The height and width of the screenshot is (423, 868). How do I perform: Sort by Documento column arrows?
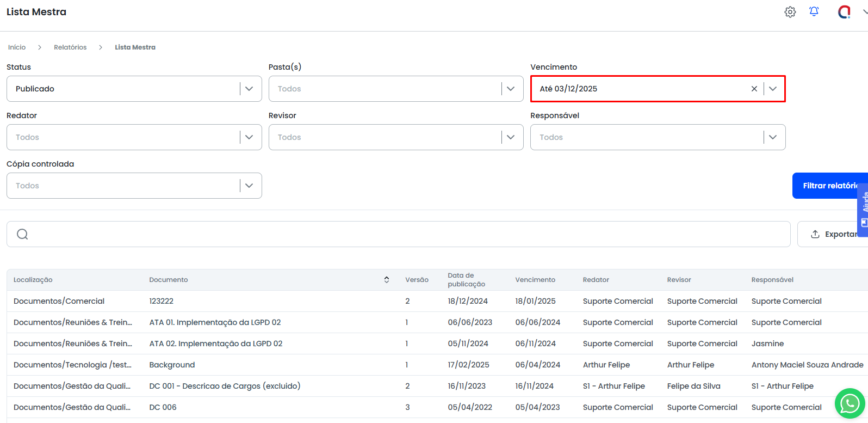pos(387,280)
